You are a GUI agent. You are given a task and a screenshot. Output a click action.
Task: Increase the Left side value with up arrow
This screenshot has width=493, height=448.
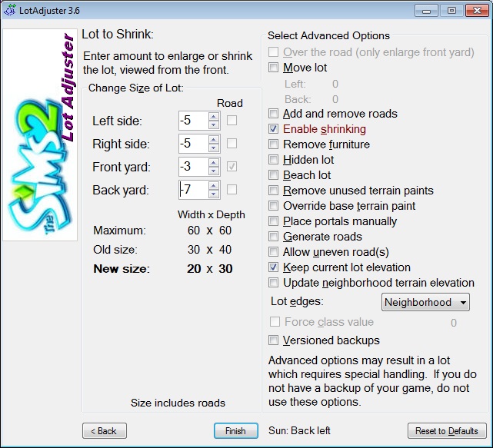coord(214,117)
